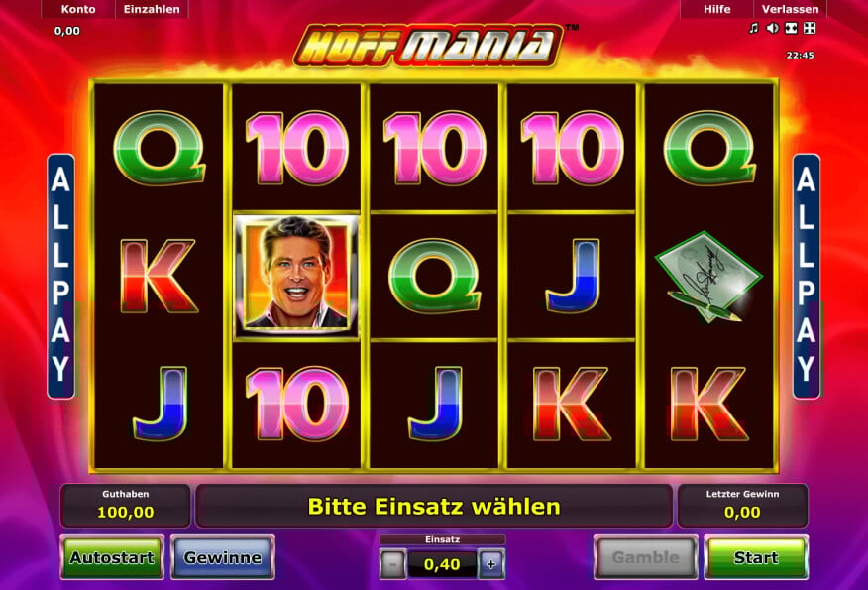Screen dimensions: 868x590
Task: Open the Hilfe menu
Action: [x=716, y=9]
